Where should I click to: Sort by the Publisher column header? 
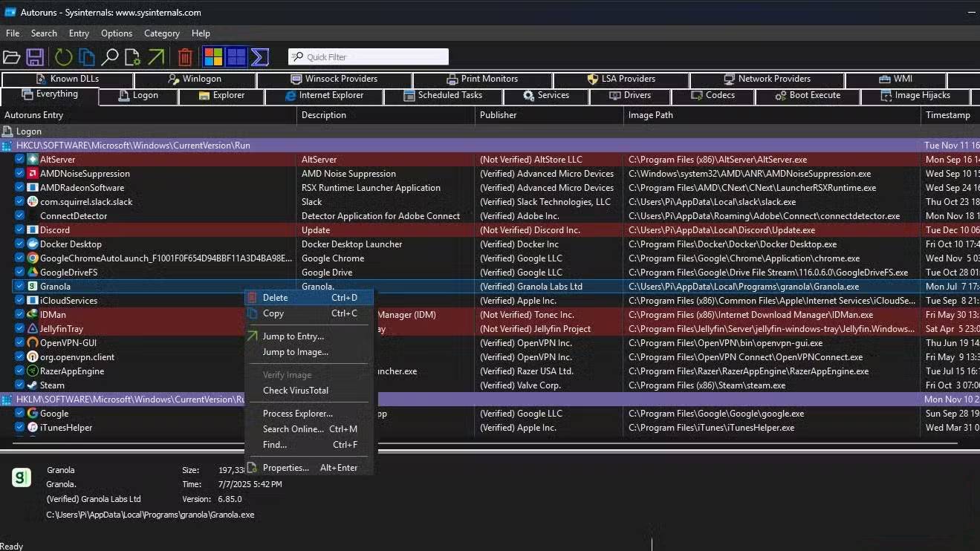[499, 115]
